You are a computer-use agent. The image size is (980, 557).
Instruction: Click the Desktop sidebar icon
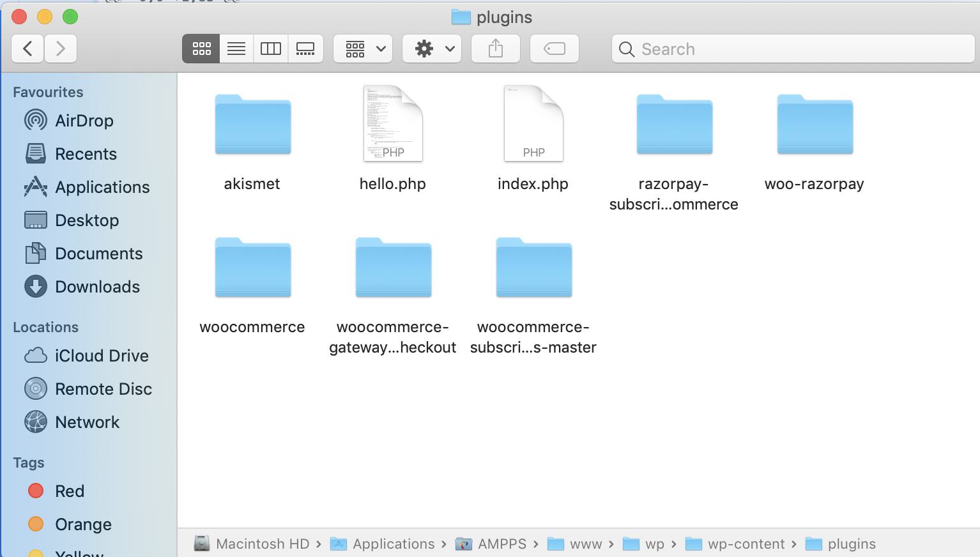tap(36, 220)
